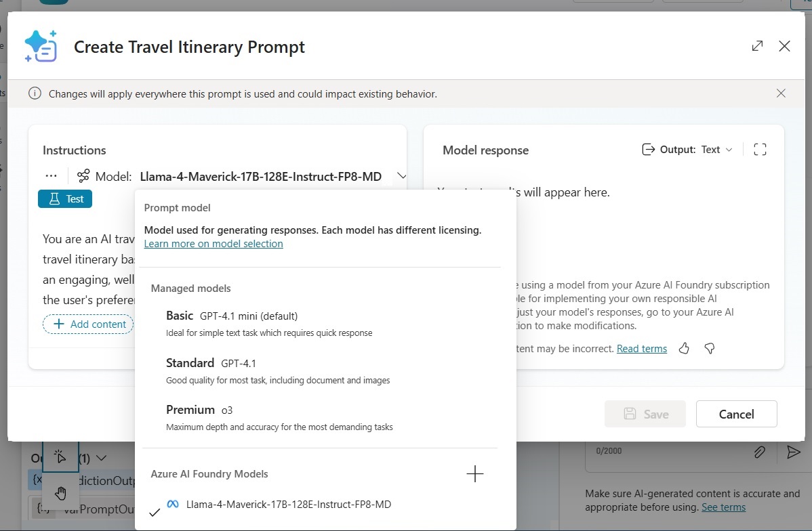
Task: Collapse the Llama model dropdown chevron
Action: pyautogui.click(x=402, y=175)
